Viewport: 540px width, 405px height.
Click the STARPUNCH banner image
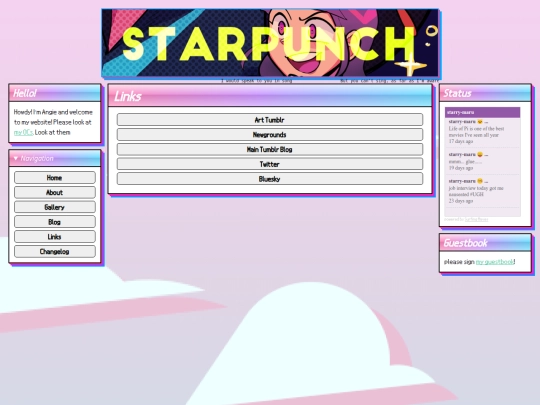pos(270,43)
